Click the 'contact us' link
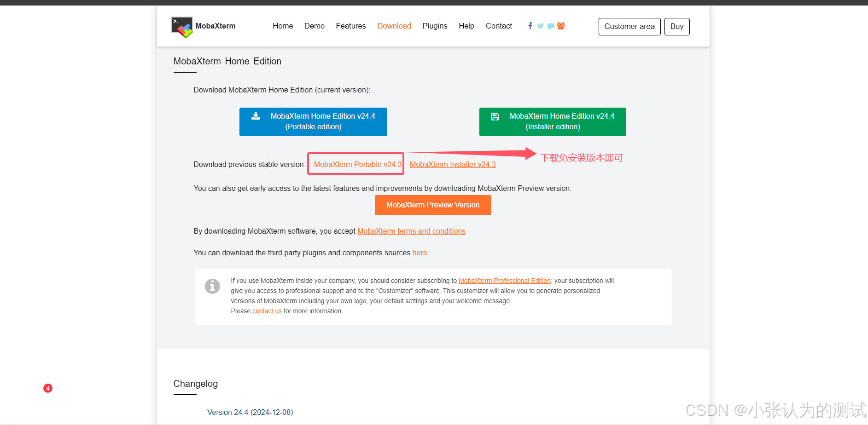 tap(267, 311)
